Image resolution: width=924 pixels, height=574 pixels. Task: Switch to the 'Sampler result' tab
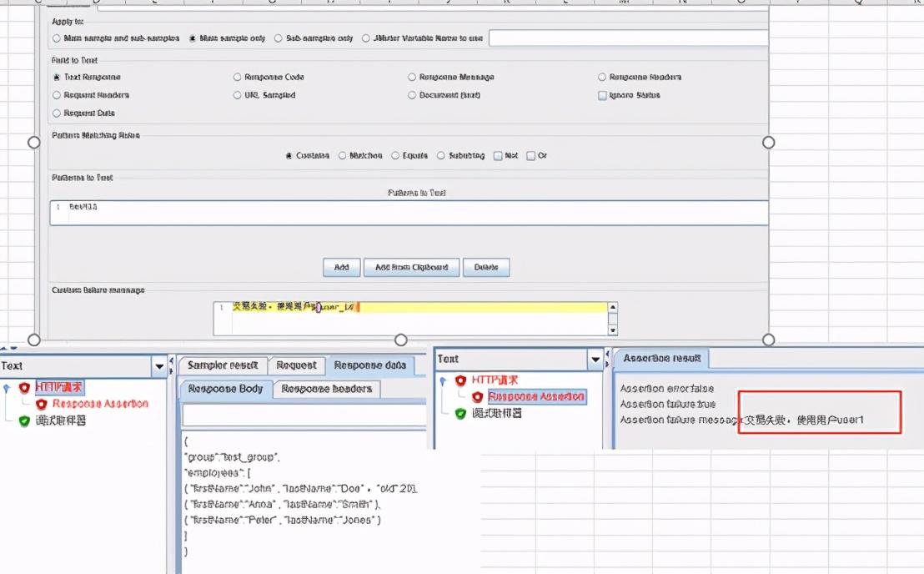tap(223, 365)
